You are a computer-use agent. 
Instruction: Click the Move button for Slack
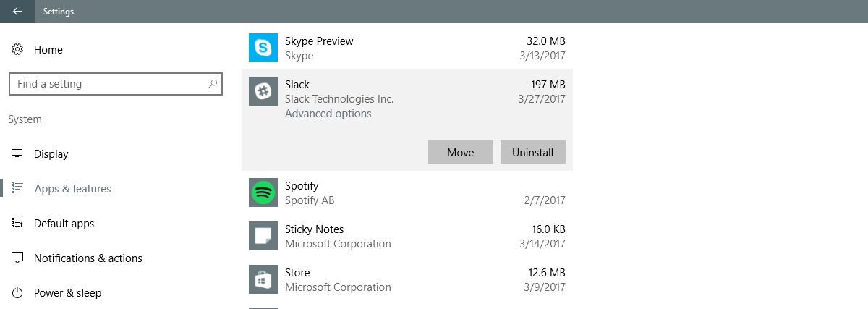click(x=461, y=152)
